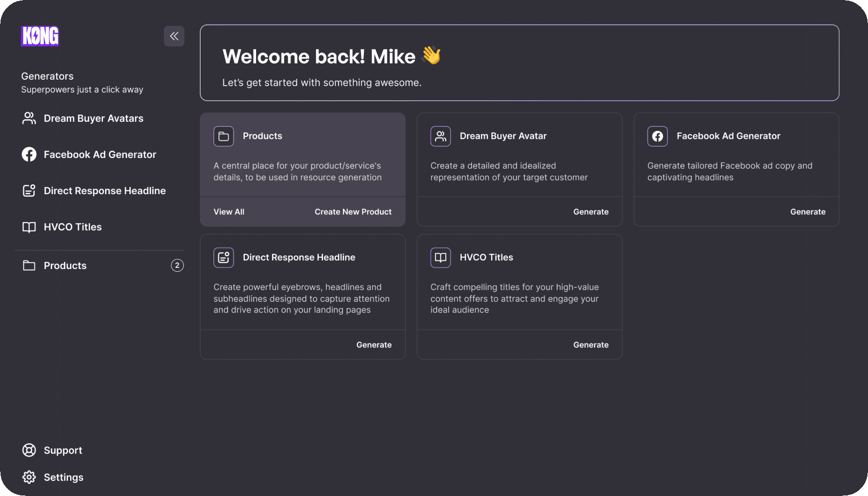The width and height of the screenshot is (868, 496).
Task: Open HVCO Titles from the sidebar menu
Action: pyautogui.click(x=73, y=227)
